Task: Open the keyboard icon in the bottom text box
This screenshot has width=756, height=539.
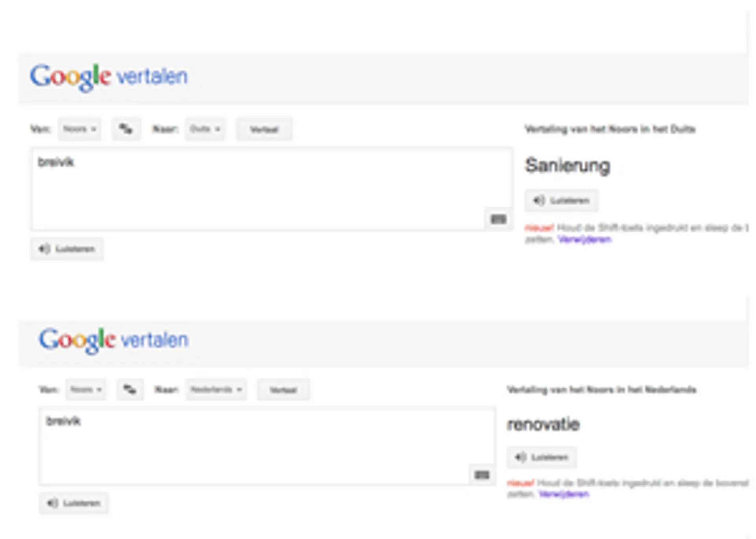Action: pos(481,474)
